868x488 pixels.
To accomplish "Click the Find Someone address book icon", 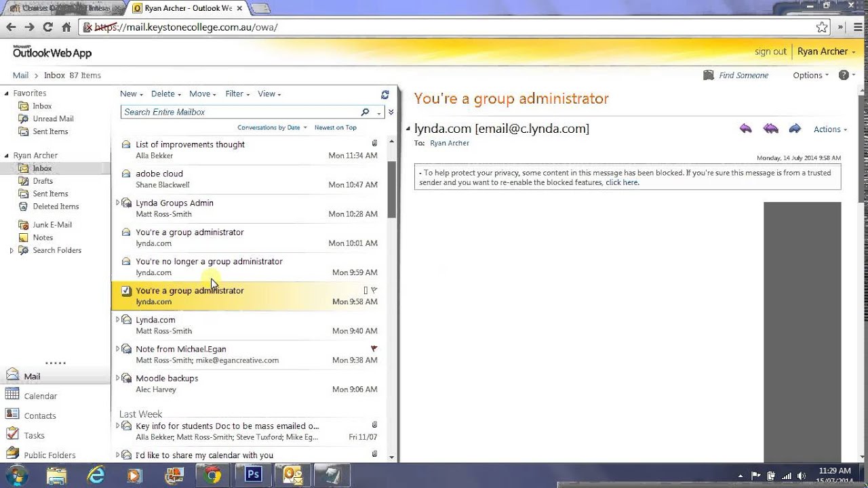I will coord(709,75).
